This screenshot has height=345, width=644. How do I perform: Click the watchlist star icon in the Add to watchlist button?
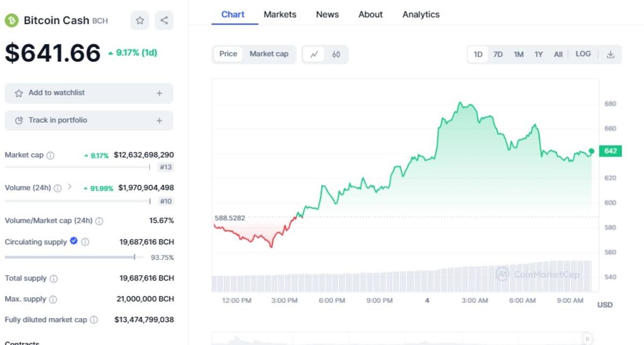pyautogui.click(x=19, y=93)
